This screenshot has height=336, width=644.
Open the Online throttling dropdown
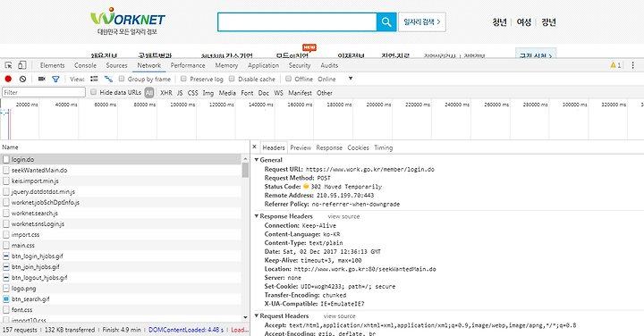click(335, 79)
